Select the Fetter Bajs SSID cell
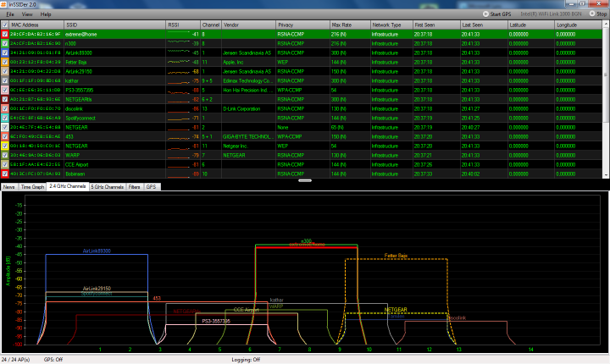The height and width of the screenshot is (364, 610). pyautogui.click(x=114, y=63)
